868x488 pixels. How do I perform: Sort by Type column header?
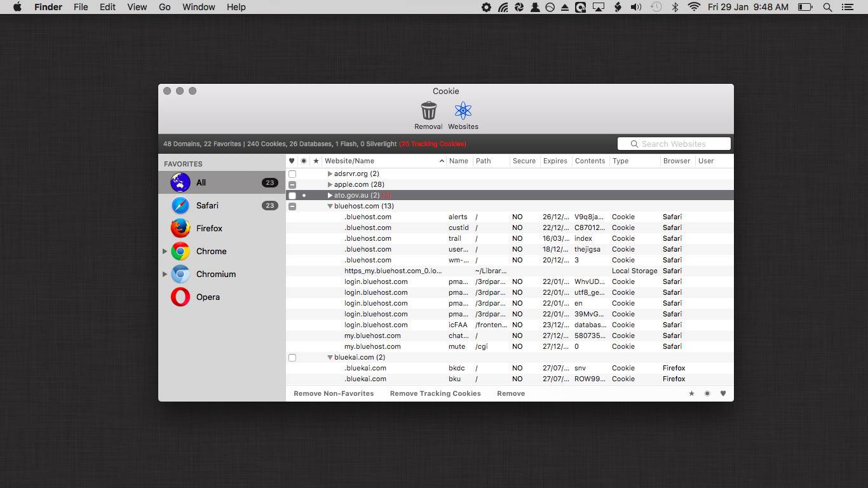635,161
